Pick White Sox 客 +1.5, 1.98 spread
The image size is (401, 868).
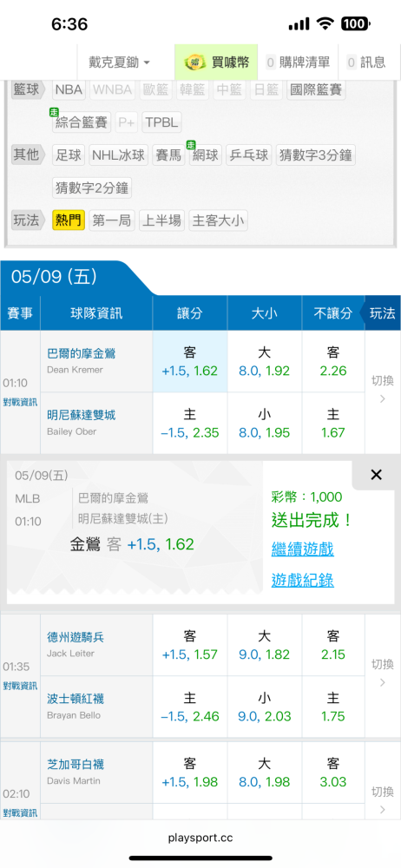click(x=189, y=773)
